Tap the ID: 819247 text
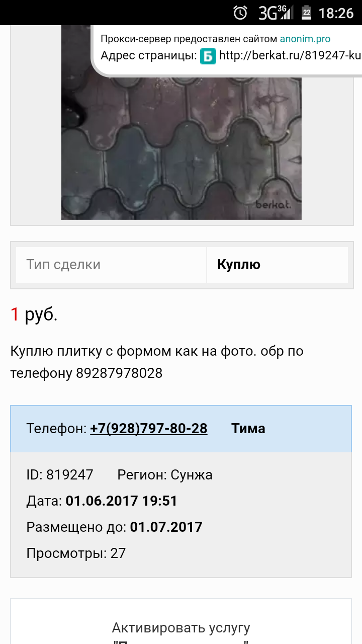Image resolution: width=362 pixels, height=644 pixels. click(60, 475)
